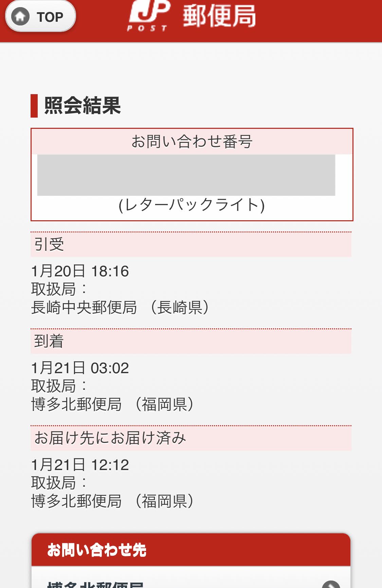Click the 1月20日 18:16 timestamp
The height and width of the screenshot is (588, 382).
pos(80,271)
